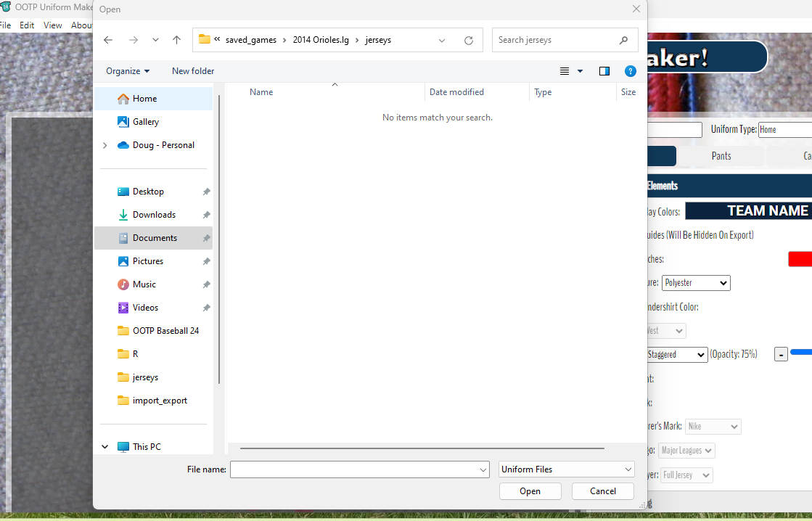Click the red color swatch
812x521 pixels.
800,259
